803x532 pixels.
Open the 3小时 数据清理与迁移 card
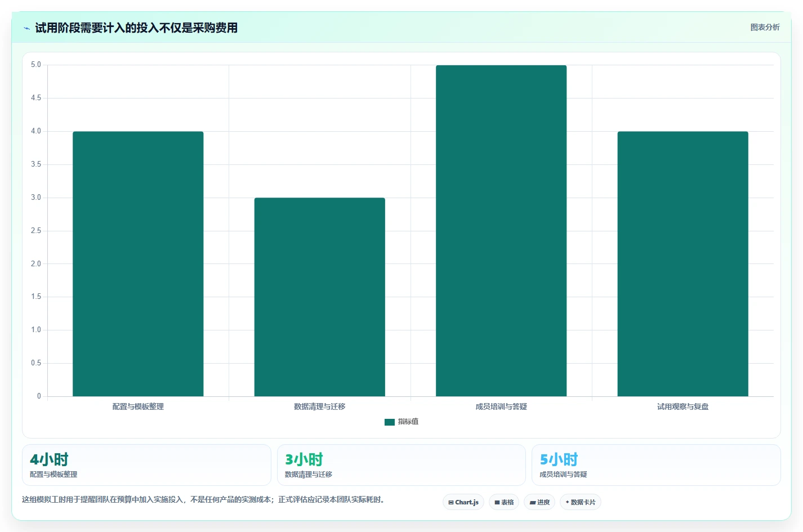401,465
